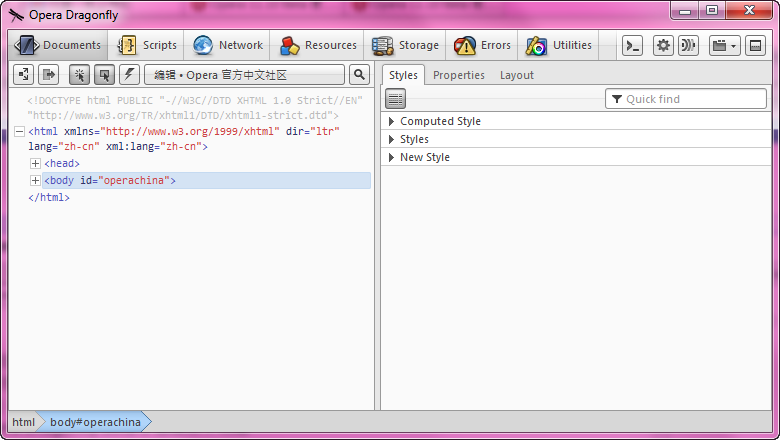The image size is (780, 440).
Task: Click the Dragonfly title bar icon
Action: pos(16,15)
